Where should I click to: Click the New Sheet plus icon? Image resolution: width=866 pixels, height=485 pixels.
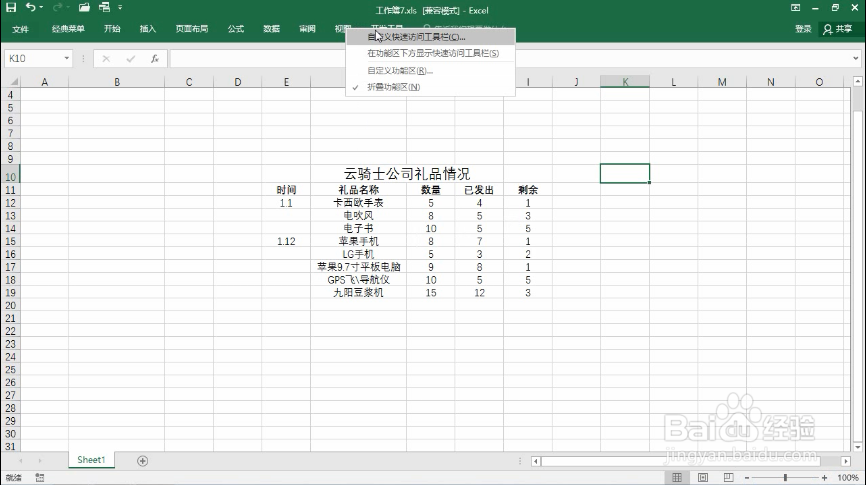click(142, 461)
